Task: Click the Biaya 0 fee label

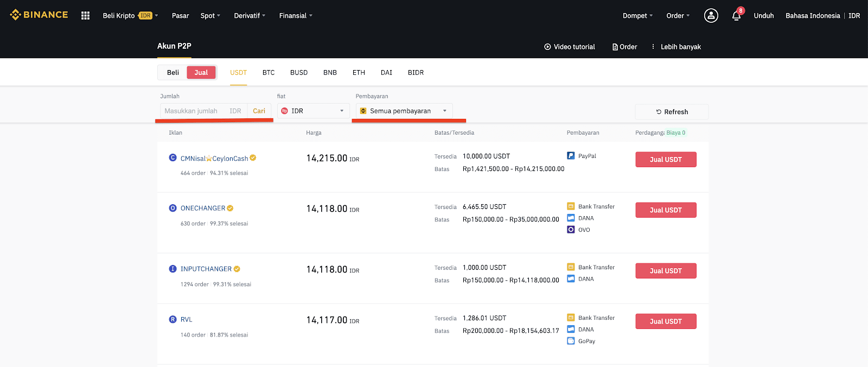Action: (x=675, y=132)
